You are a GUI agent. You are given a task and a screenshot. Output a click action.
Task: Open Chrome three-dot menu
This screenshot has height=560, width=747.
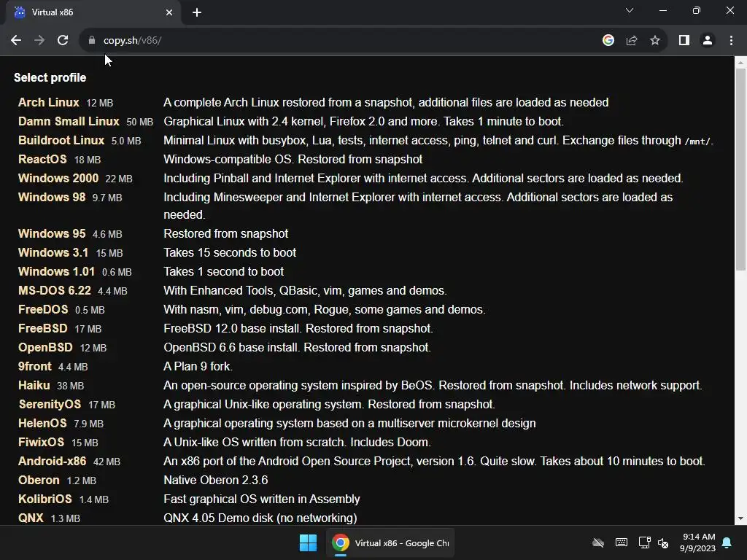click(731, 41)
